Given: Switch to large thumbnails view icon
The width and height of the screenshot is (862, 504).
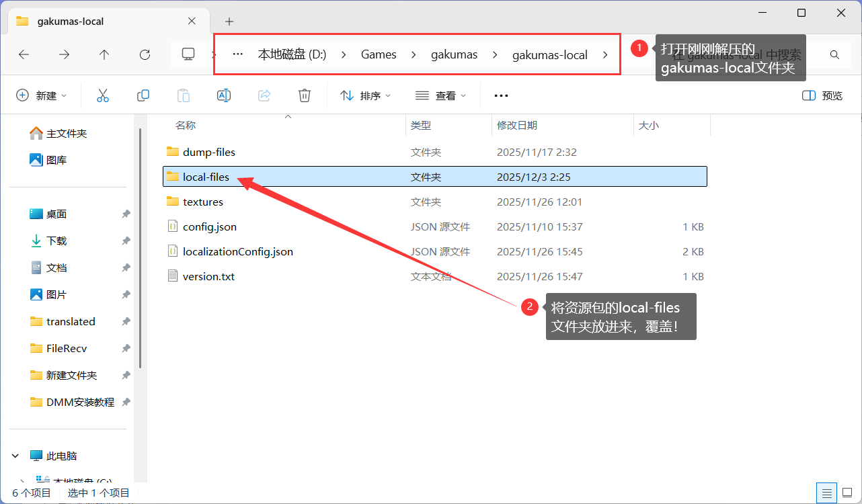Looking at the screenshot, I should tap(847, 493).
